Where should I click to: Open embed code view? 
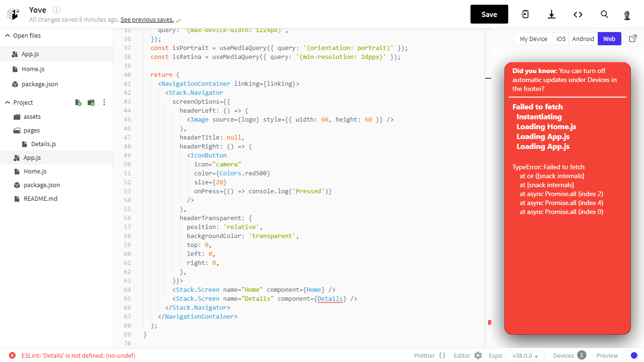coord(578,14)
